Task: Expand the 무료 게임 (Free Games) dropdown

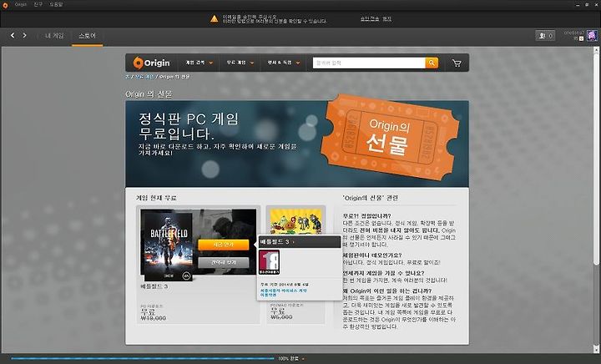Action: pos(240,63)
